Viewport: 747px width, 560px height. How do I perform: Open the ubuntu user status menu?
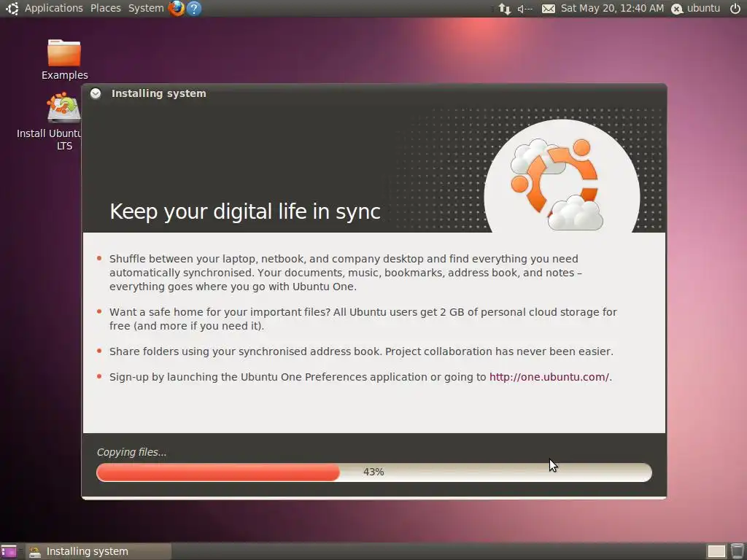[x=696, y=8]
